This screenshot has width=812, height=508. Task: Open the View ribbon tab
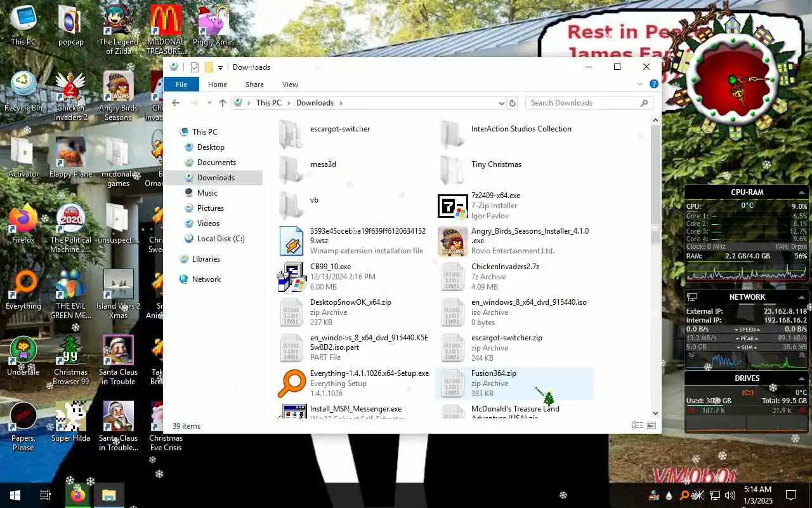(290, 84)
